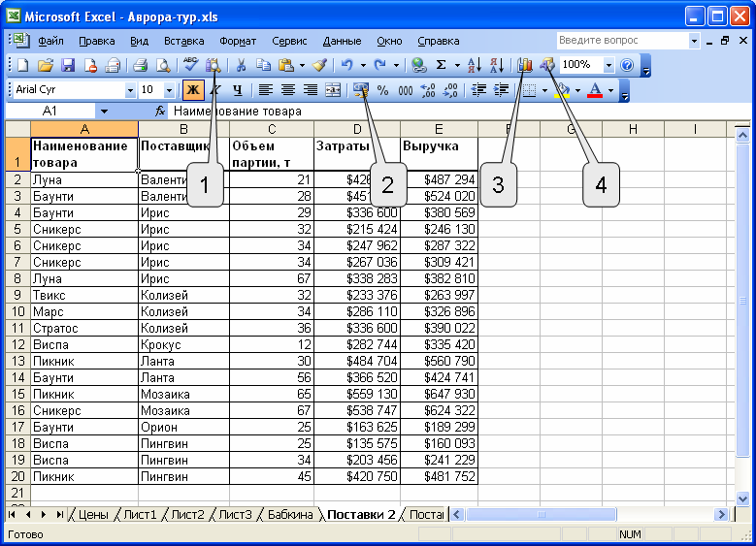The width and height of the screenshot is (756, 546).
Task: Open the font size 10 dropdown
Action: (169, 90)
